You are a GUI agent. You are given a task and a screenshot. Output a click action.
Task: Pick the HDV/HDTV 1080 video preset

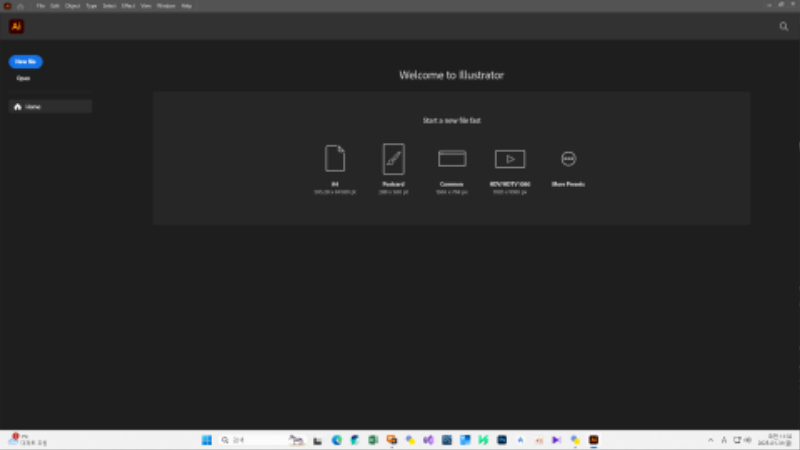510,159
